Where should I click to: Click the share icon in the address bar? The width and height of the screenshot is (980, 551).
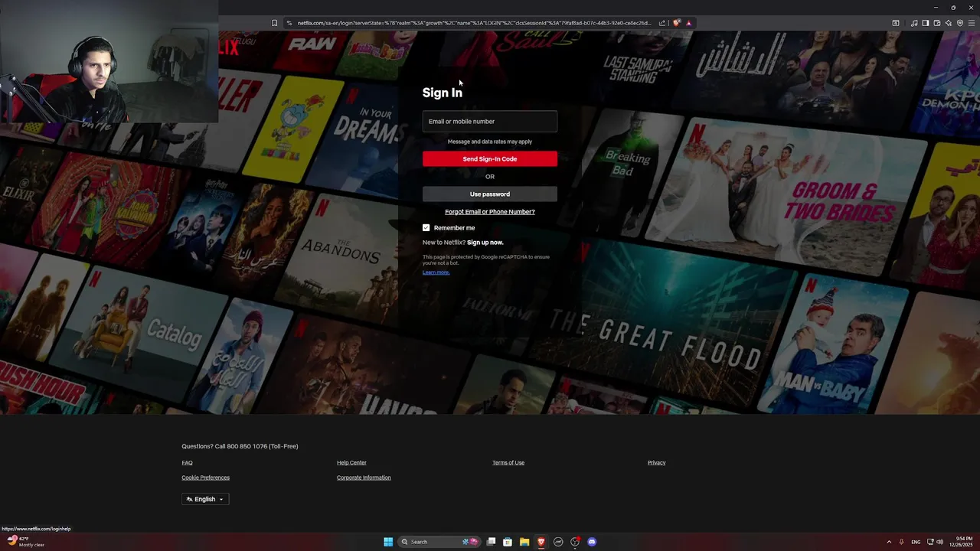tap(662, 23)
